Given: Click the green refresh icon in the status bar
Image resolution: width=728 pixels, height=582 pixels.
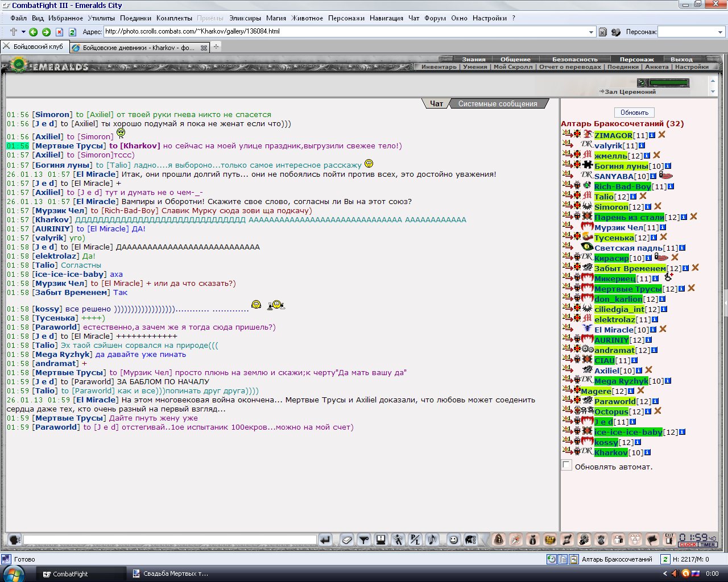Looking at the screenshot, I should [664, 560].
